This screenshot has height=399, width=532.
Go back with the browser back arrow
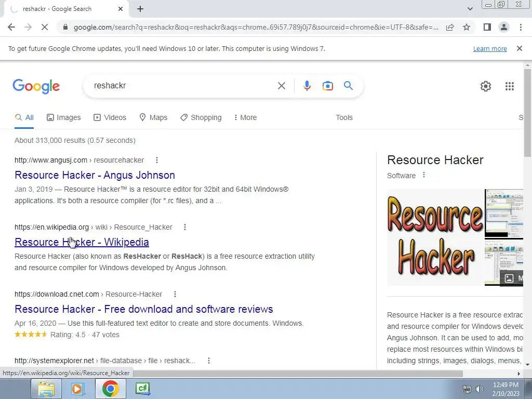pos(11,27)
